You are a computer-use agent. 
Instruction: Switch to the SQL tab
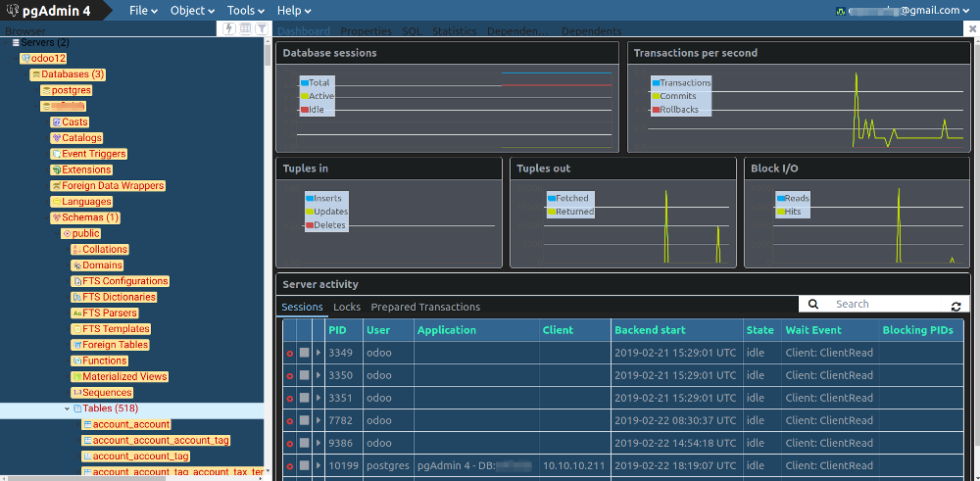click(412, 31)
